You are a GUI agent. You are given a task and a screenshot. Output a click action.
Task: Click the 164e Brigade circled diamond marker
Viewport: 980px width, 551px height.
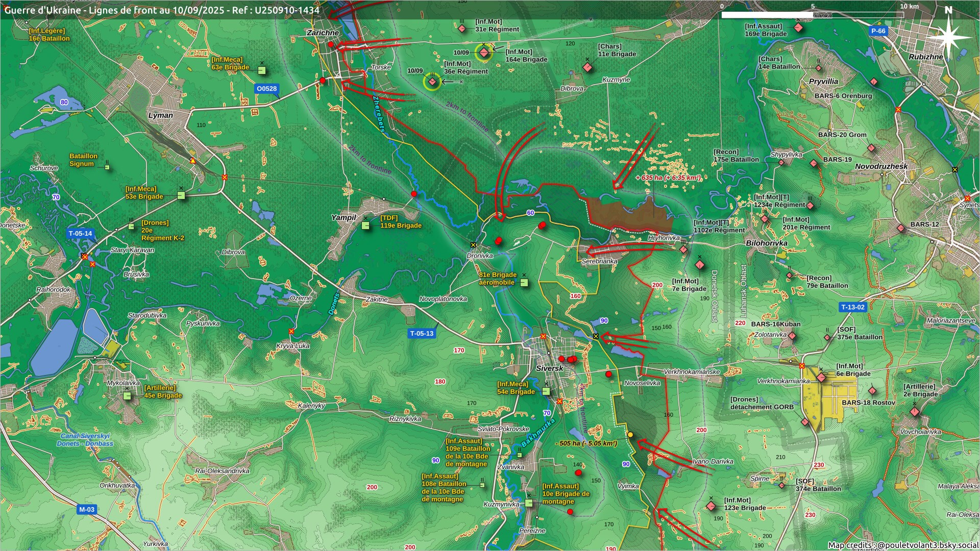coord(484,53)
